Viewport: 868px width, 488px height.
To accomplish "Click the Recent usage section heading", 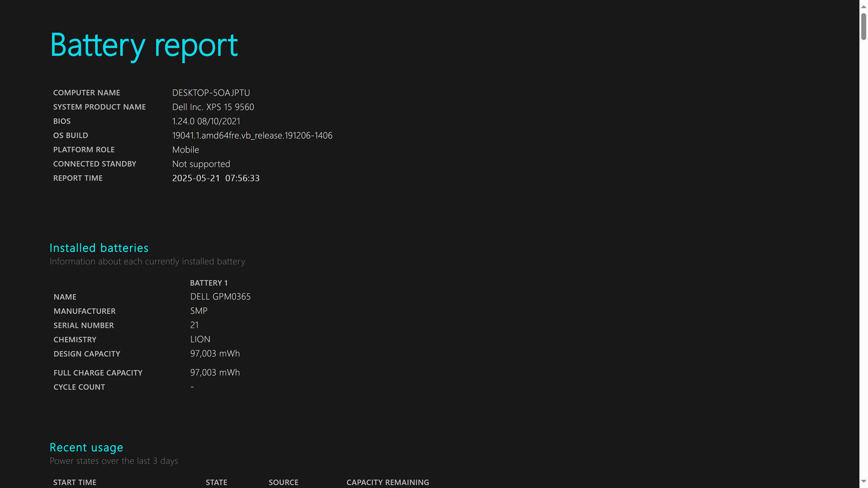I will (x=86, y=448).
